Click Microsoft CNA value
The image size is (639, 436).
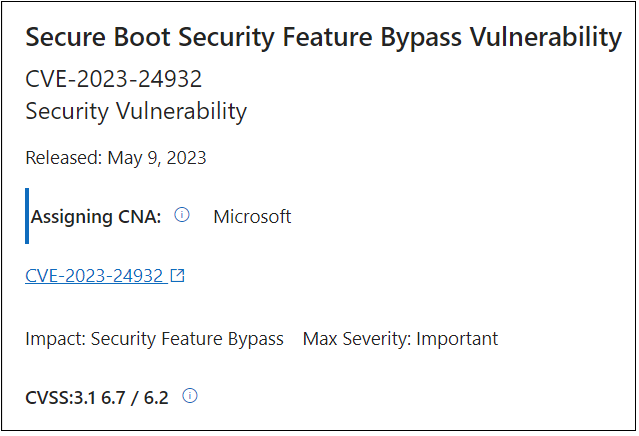point(252,216)
